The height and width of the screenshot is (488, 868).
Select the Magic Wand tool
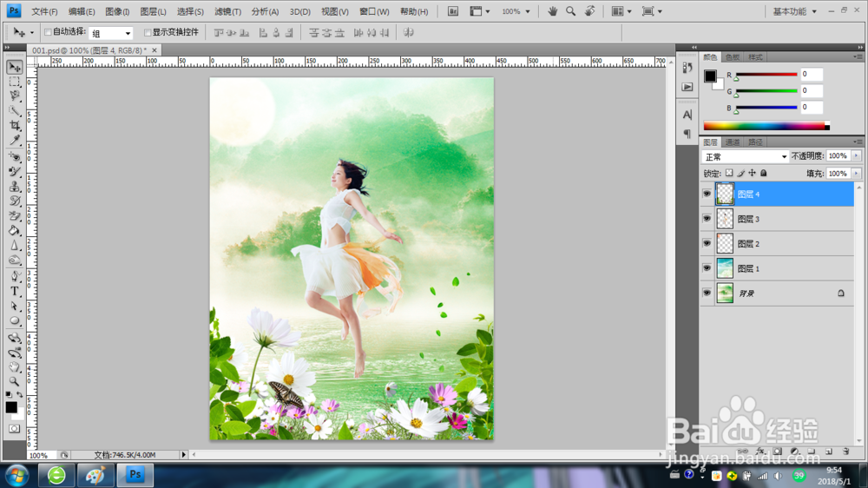pyautogui.click(x=15, y=111)
